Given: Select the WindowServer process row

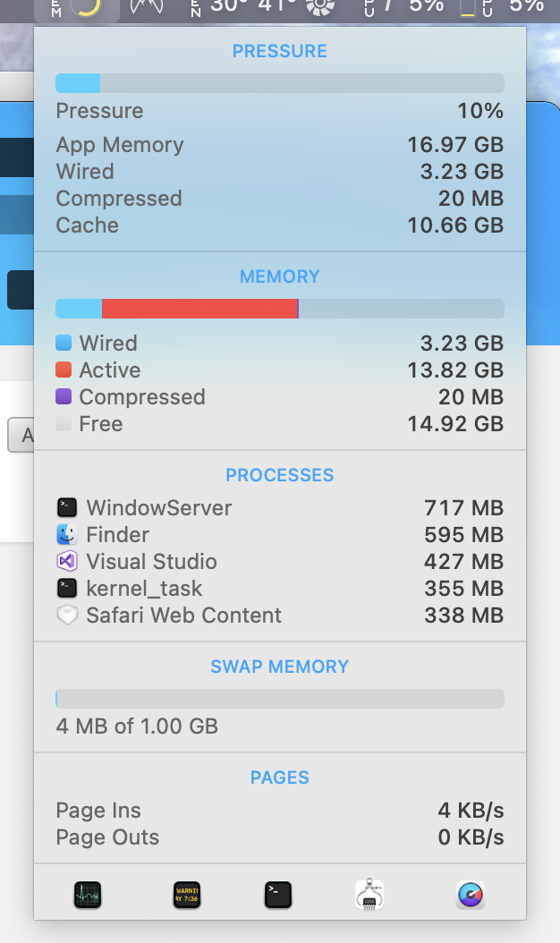Looking at the screenshot, I should coord(279,508).
